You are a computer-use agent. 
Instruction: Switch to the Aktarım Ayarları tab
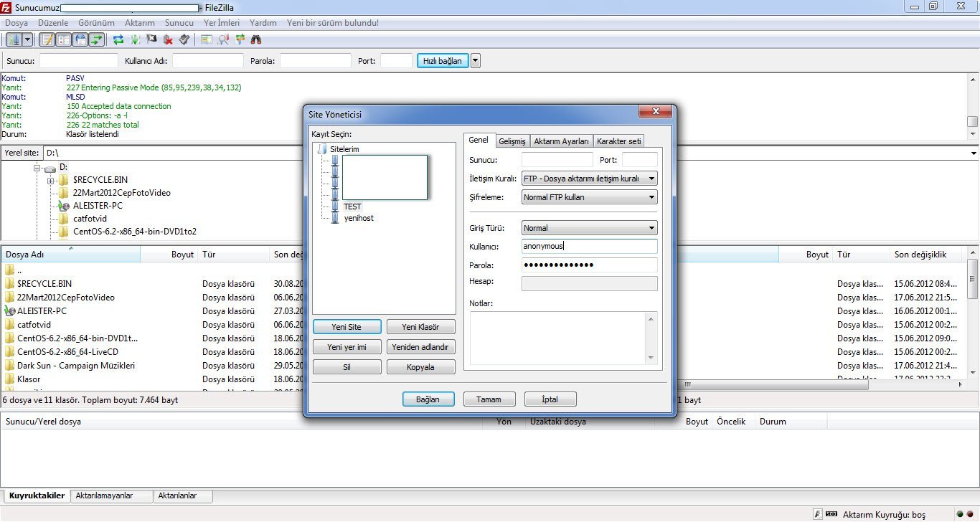tap(562, 141)
